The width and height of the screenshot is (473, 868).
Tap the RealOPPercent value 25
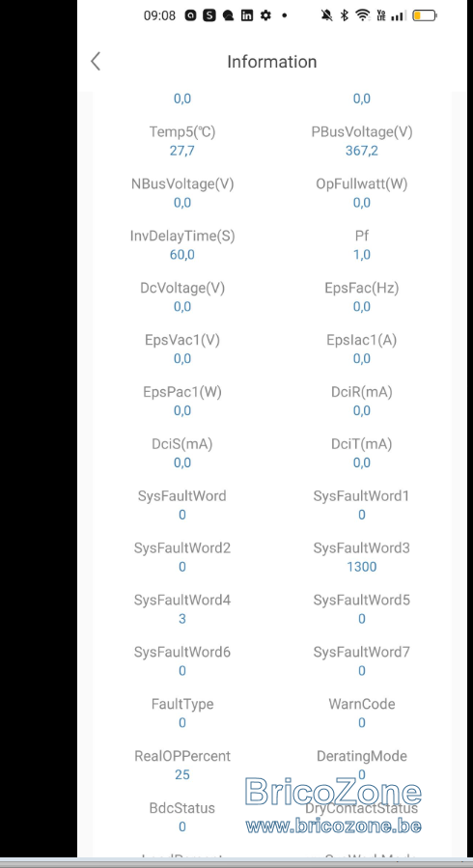click(x=182, y=775)
